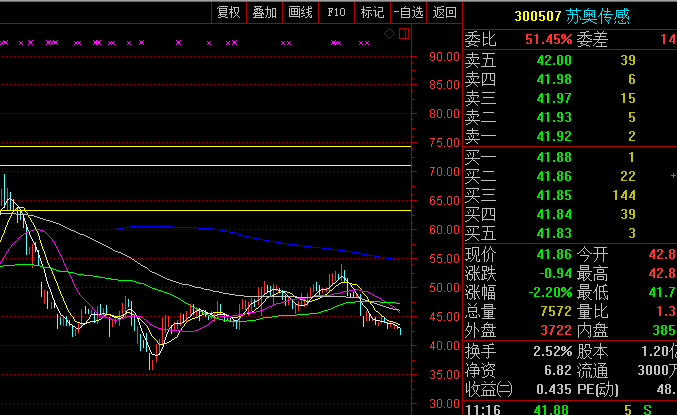Select the topmost yellow horizontal line
Viewport: 677px width, 415px height.
(x=206, y=147)
